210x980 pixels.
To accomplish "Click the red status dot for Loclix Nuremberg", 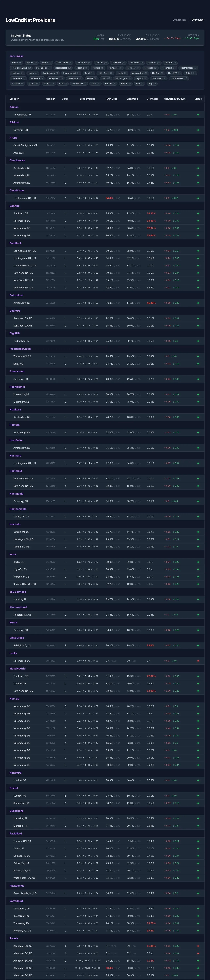I will [x=198, y=661].
